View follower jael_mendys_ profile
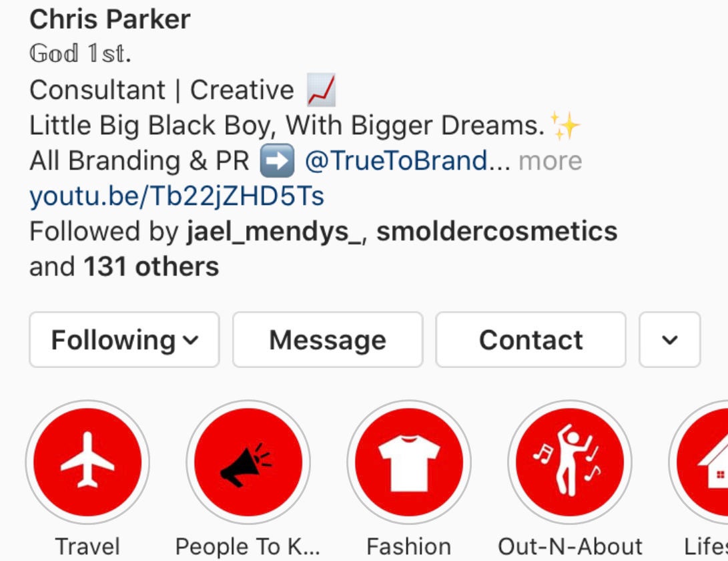This screenshot has height=561, width=728. pyautogui.click(x=274, y=232)
